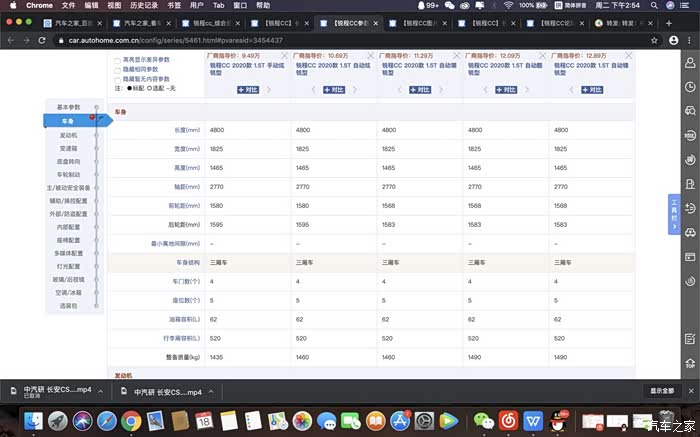Click 显示全部 in the downloads bar
This screenshot has height=437, width=700.
(661, 391)
